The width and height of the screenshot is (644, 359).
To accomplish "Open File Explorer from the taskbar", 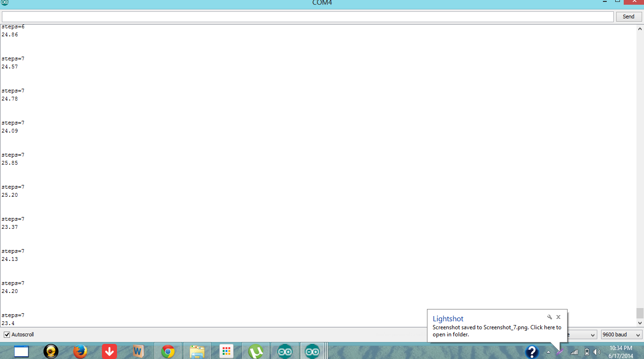I will point(197,351).
